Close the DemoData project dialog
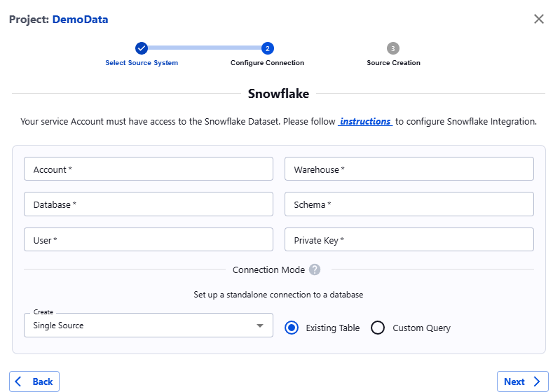 coord(538,19)
